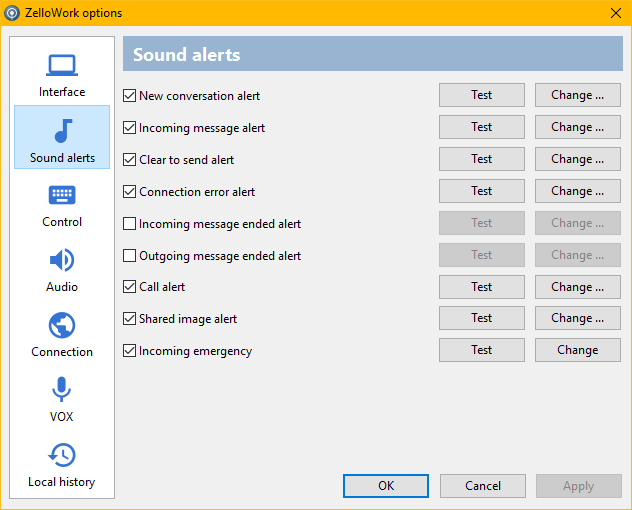The image size is (632, 510).
Task: Test the Shared image alert sound
Action: [482, 318]
